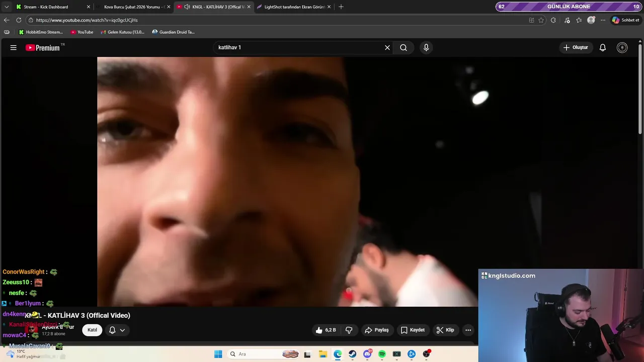Screen dimensions: 644x362
Task: Reload the YouTube page
Action: (x=19, y=20)
